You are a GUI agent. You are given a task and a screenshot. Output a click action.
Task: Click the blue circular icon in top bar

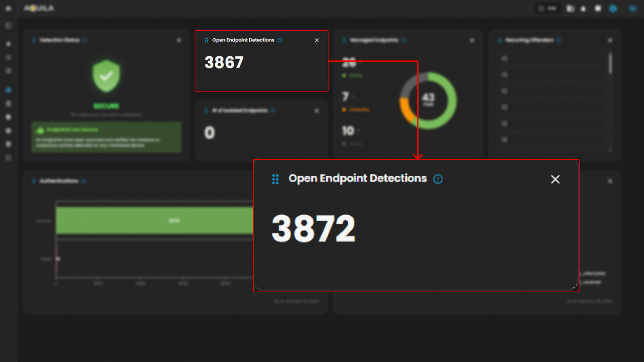click(x=613, y=8)
